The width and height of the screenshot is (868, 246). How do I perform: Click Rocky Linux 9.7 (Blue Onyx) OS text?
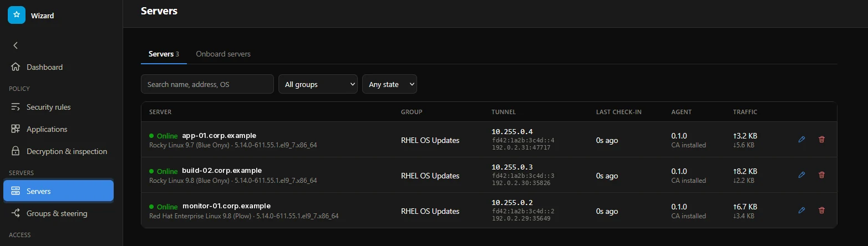[x=189, y=145]
